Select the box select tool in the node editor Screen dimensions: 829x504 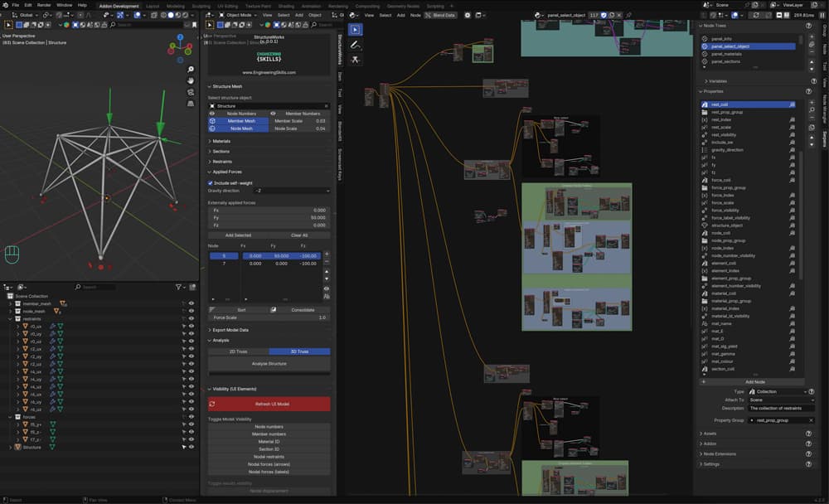(x=356, y=30)
